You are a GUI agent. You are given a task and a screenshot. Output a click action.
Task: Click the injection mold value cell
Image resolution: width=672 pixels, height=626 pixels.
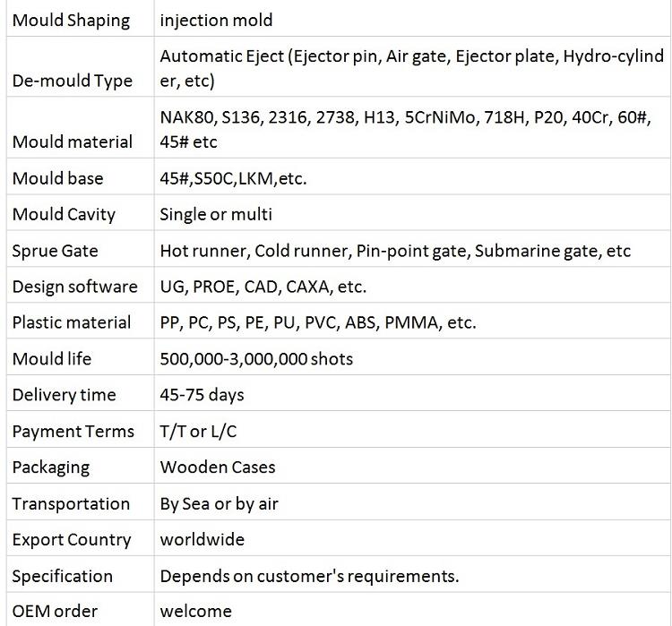[x=412, y=19]
